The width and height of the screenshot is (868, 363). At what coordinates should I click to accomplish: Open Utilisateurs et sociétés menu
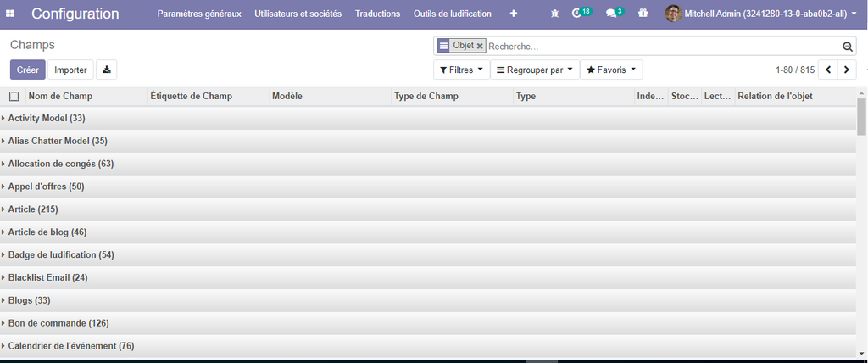(298, 14)
